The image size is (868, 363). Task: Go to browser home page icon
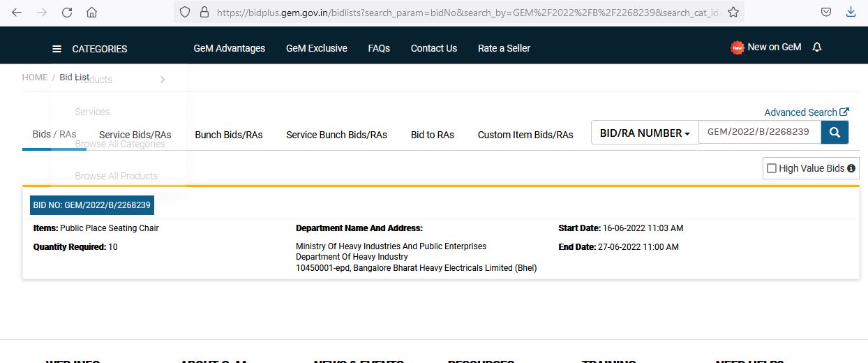(x=91, y=12)
